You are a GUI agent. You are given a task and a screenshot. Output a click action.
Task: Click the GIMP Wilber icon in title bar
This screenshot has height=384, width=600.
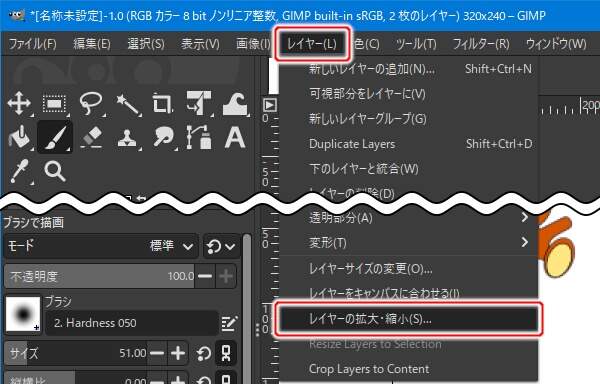[x=16, y=15]
